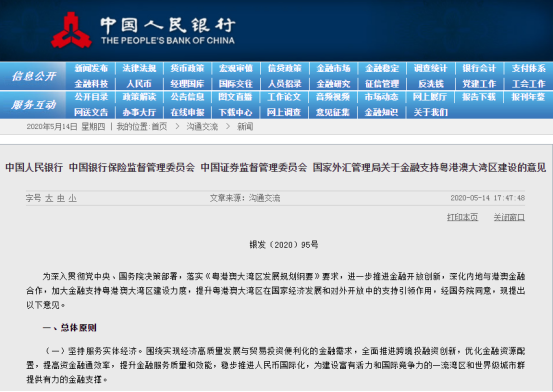The width and height of the screenshot is (553, 392).
Task: Set font size to 中
Action: [x=61, y=198]
